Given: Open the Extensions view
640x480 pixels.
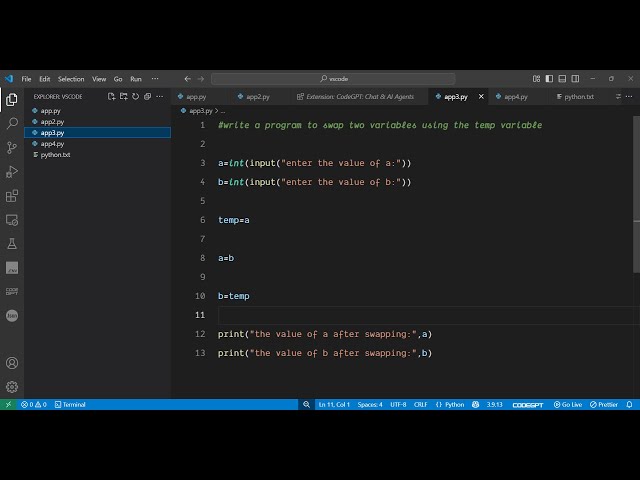Looking at the screenshot, I should (12, 196).
